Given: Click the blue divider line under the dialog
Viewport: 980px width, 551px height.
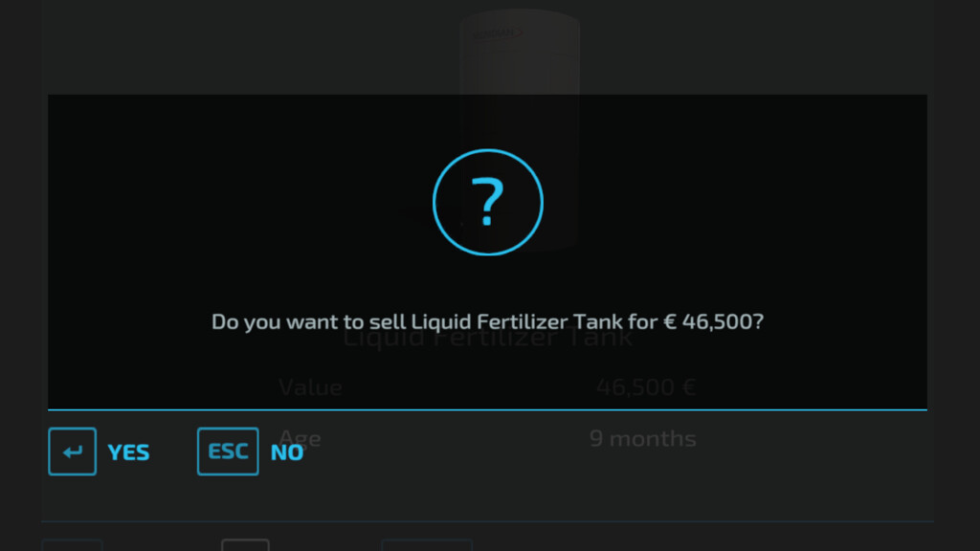Looking at the screenshot, I should pyautogui.click(x=488, y=409).
